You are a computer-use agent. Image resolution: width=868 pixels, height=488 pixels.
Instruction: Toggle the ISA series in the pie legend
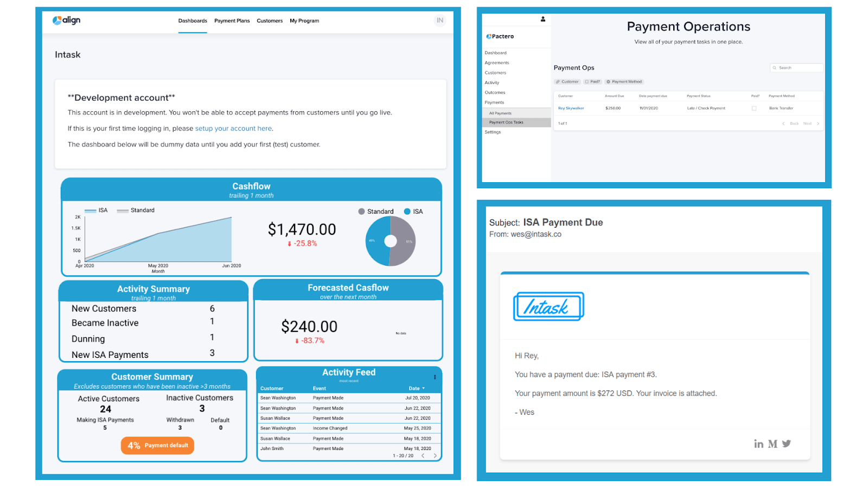413,211
